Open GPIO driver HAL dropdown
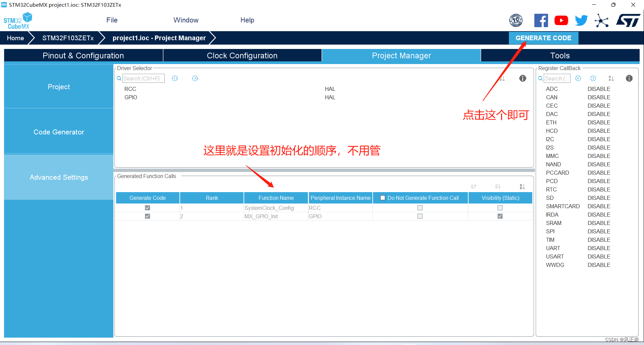 330,97
